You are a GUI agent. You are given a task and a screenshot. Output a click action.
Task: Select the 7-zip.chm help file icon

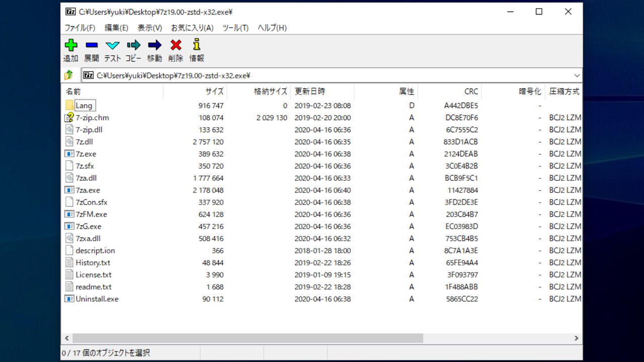tap(69, 118)
